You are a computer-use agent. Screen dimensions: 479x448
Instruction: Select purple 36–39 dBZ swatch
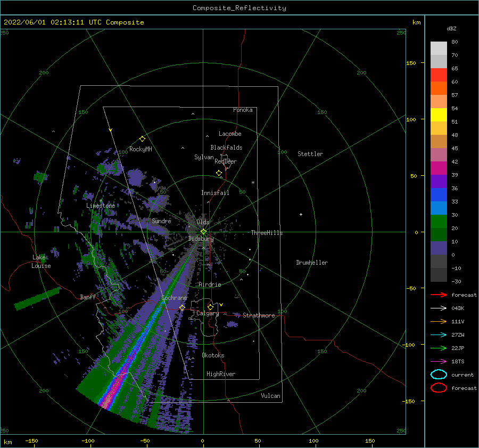439,181
